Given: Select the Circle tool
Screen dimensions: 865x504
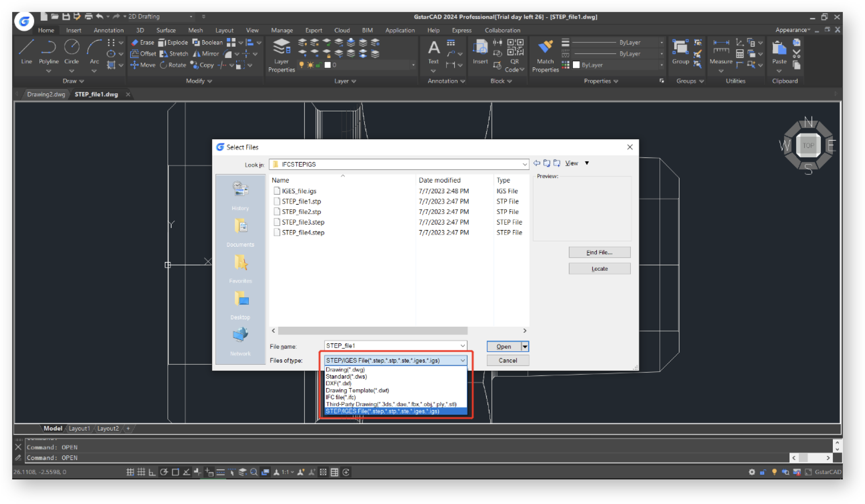Looking at the screenshot, I should pos(72,51).
